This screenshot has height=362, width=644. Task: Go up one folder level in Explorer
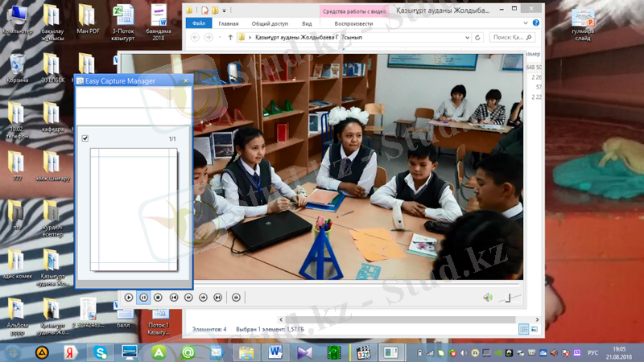point(231,37)
